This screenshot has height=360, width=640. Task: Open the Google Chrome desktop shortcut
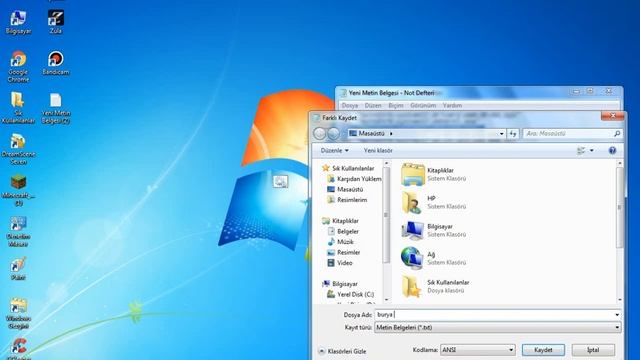click(18, 67)
